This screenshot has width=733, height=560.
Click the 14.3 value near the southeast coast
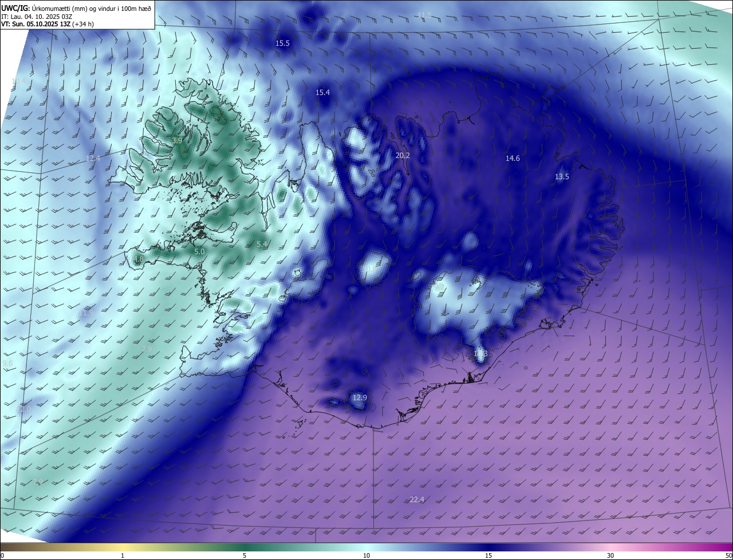coord(480,354)
